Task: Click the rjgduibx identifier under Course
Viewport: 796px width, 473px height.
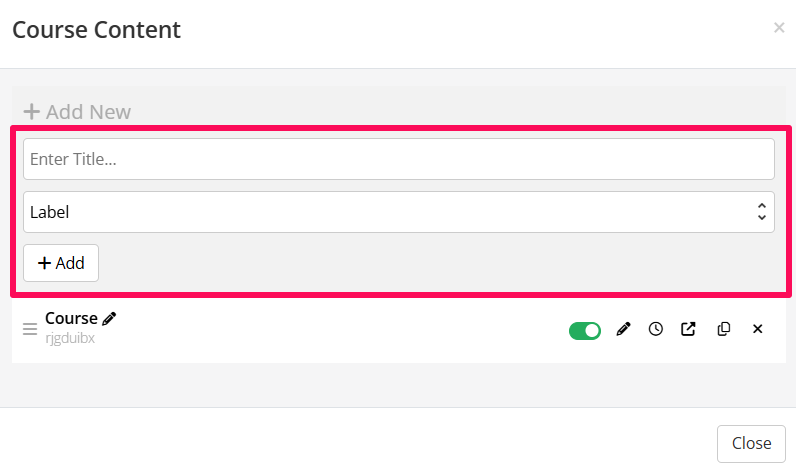Action: (x=70, y=338)
